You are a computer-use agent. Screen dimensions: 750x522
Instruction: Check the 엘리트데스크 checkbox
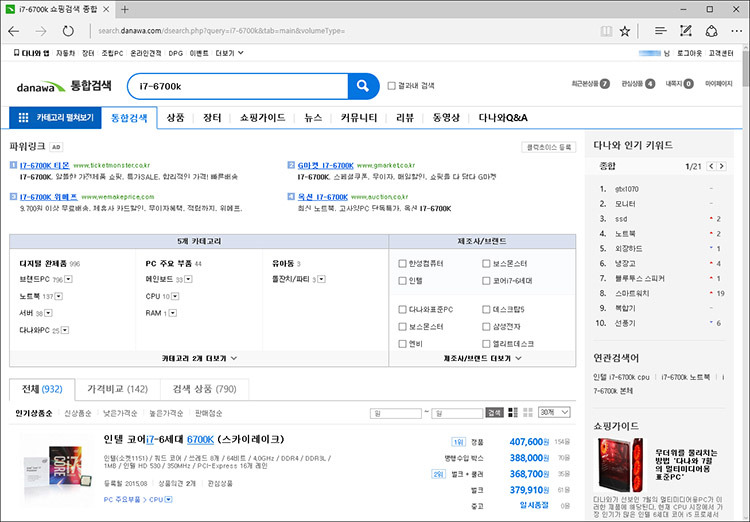click(486, 344)
